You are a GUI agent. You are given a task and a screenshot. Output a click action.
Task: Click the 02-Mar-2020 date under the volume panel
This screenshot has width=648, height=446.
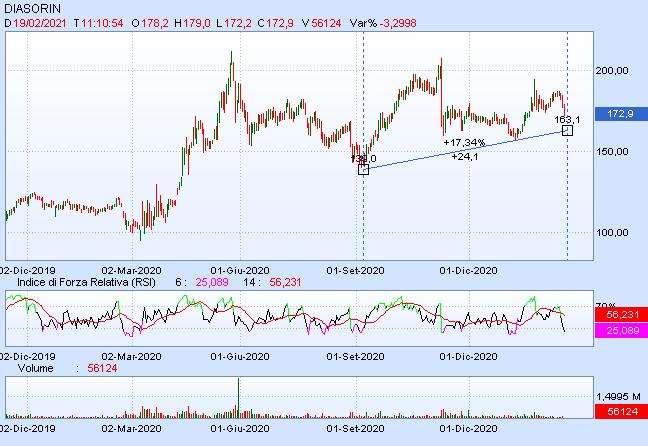(131, 429)
